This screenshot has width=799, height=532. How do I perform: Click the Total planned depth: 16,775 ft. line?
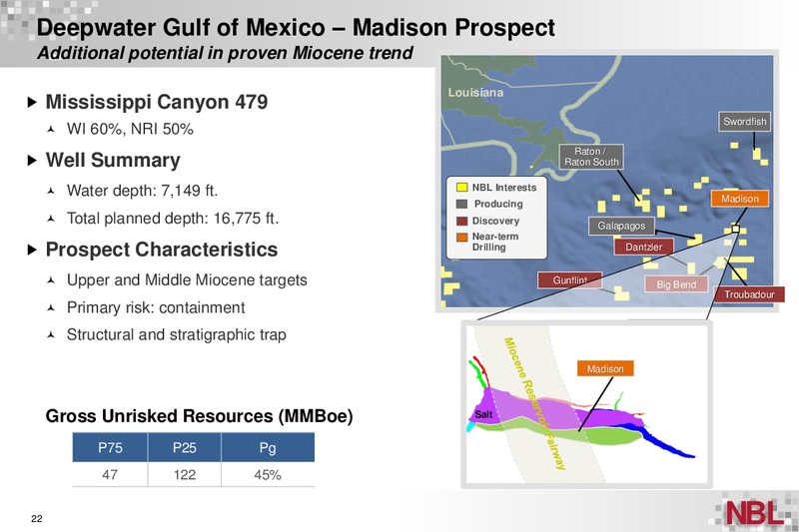(x=173, y=219)
